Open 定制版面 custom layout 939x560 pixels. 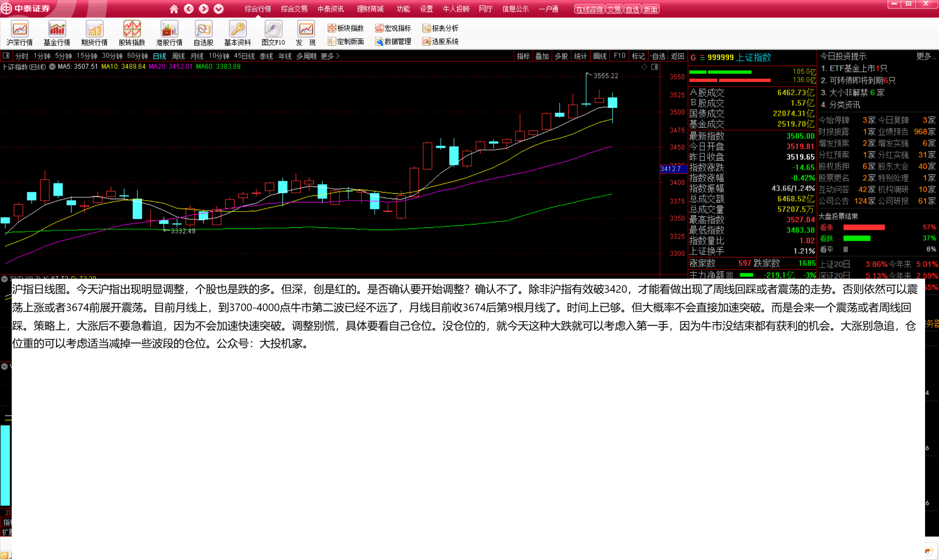point(345,41)
